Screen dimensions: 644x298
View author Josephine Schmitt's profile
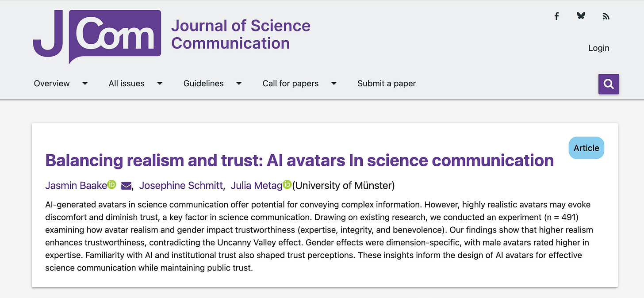pyautogui.click(x=181, y=185)
